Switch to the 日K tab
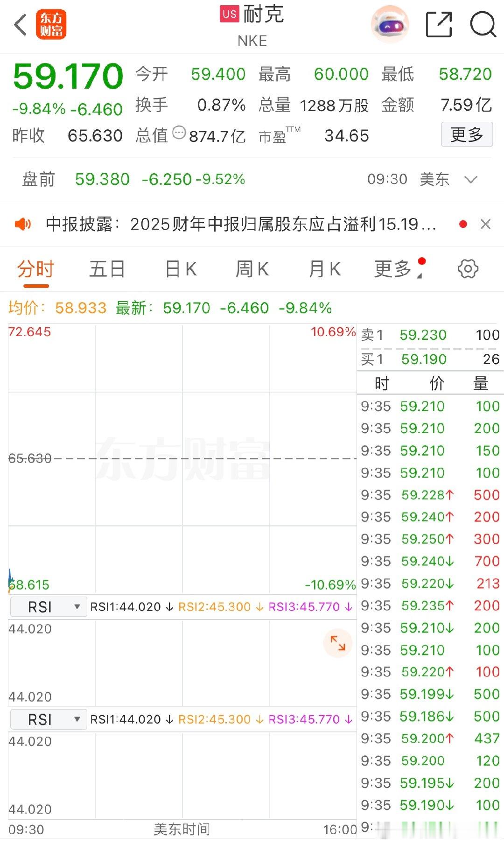 [181, 269]
